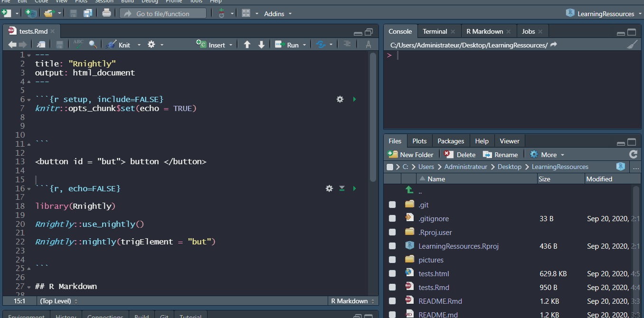The width and height of the screenshot is (644, 318).
Task: Switch to visual markdown editor icon
Action: (369, 45)
